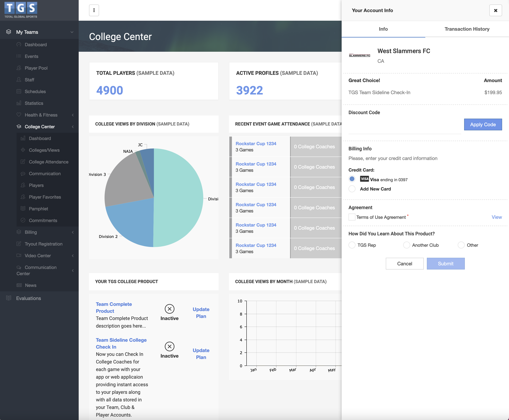The height and width of the screenshot is (420, 509).
Task: Click the 4900 Total Players value
Action: tap(110, 91)
